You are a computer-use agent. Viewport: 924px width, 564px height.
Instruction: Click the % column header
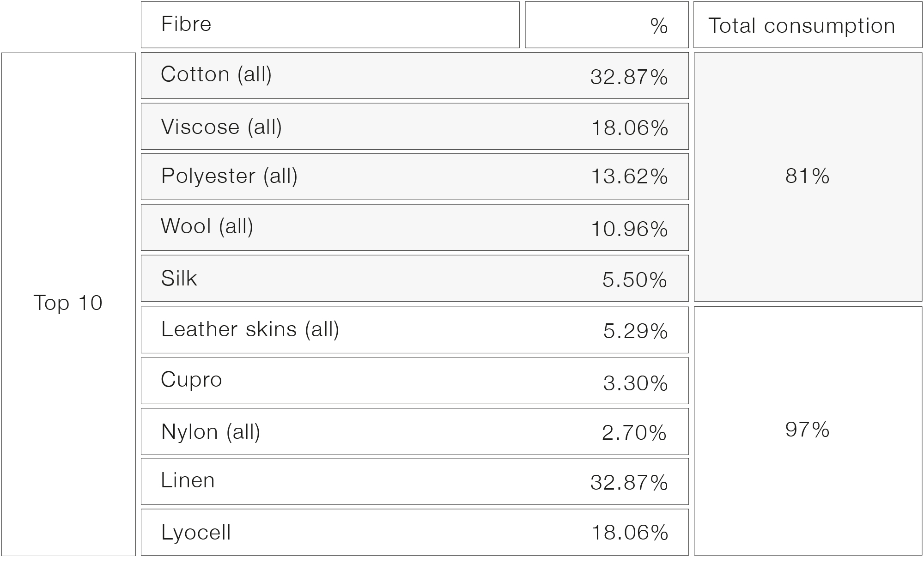coord(607,24)
